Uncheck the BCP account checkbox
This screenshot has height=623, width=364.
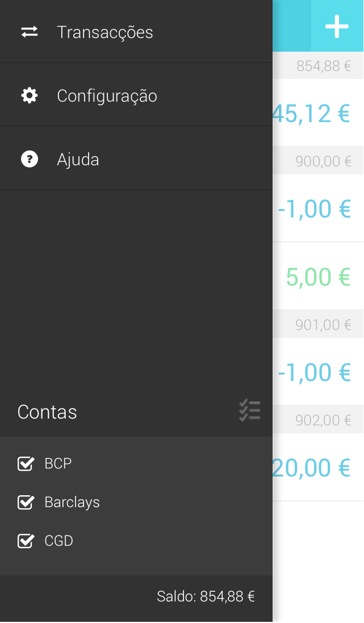pyautogui.click(x=26, y=464)
